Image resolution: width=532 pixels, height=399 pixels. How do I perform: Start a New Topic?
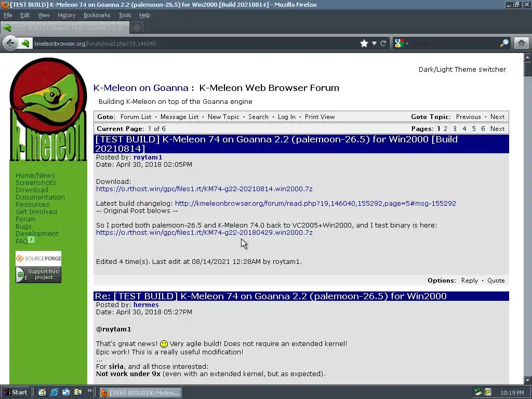tap(223, 117)
